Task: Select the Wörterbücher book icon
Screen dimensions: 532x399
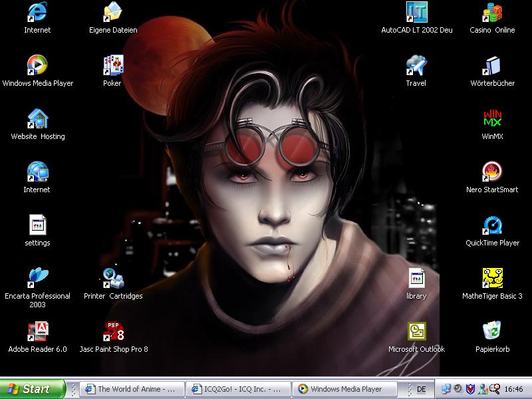Action: pyautogui.click(x=492, y=65)
